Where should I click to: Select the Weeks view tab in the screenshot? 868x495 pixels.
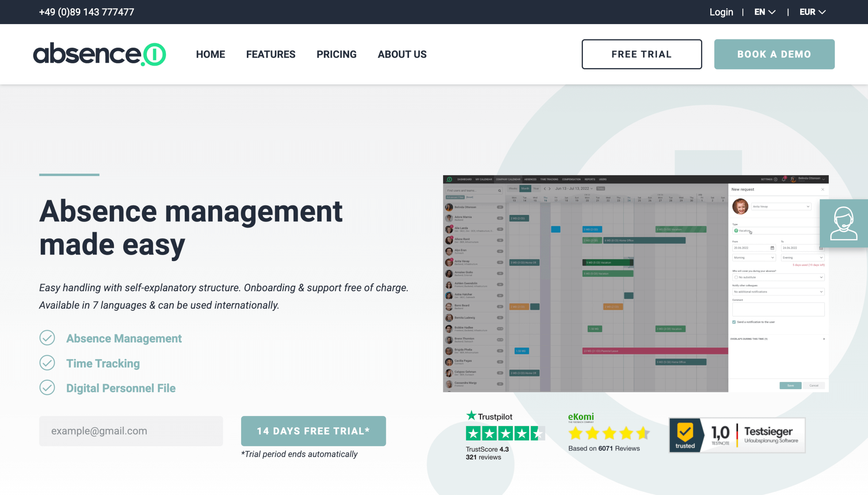[513, 189]
